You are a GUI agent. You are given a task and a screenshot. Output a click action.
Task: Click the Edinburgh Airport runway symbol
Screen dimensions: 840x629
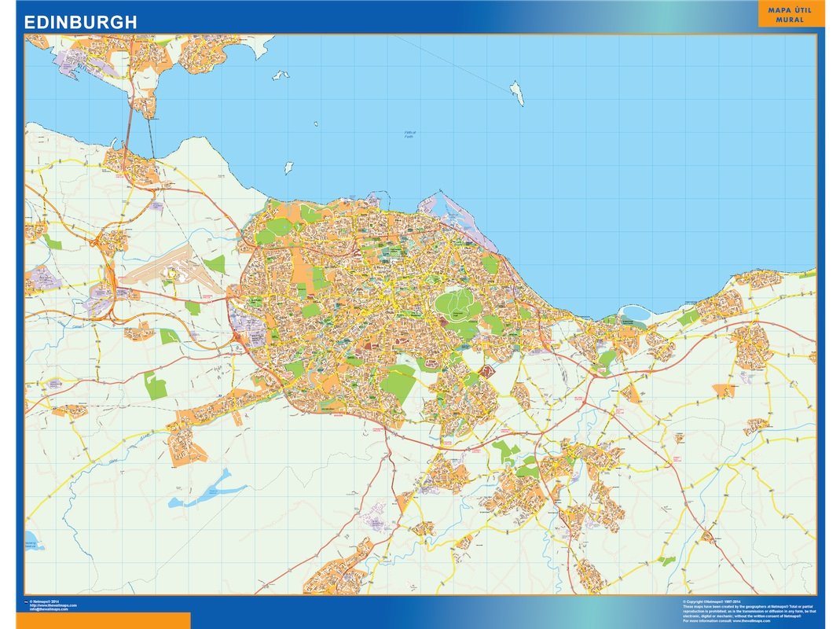tap(169, 267)
